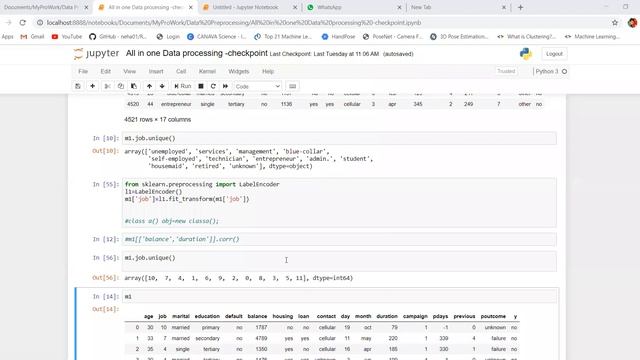Screen dimensions: 640x360
Task: Run the selected cell
Action: [182, 86]
